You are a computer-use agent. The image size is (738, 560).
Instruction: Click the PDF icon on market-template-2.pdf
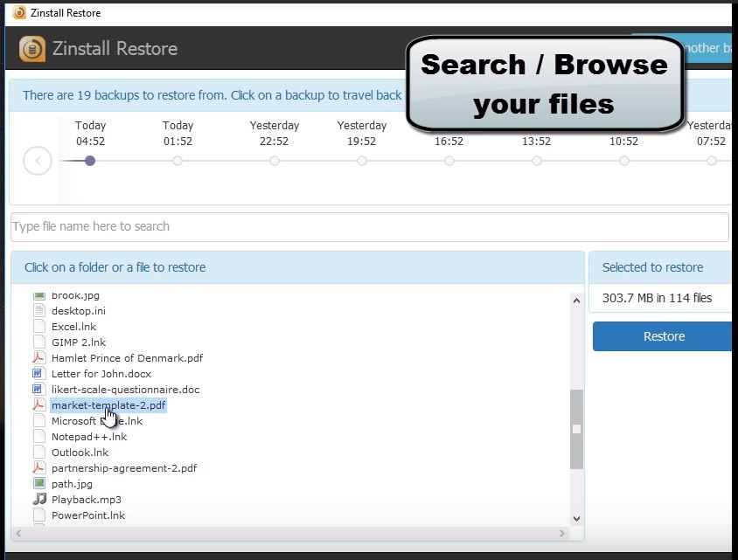(38, 404)
